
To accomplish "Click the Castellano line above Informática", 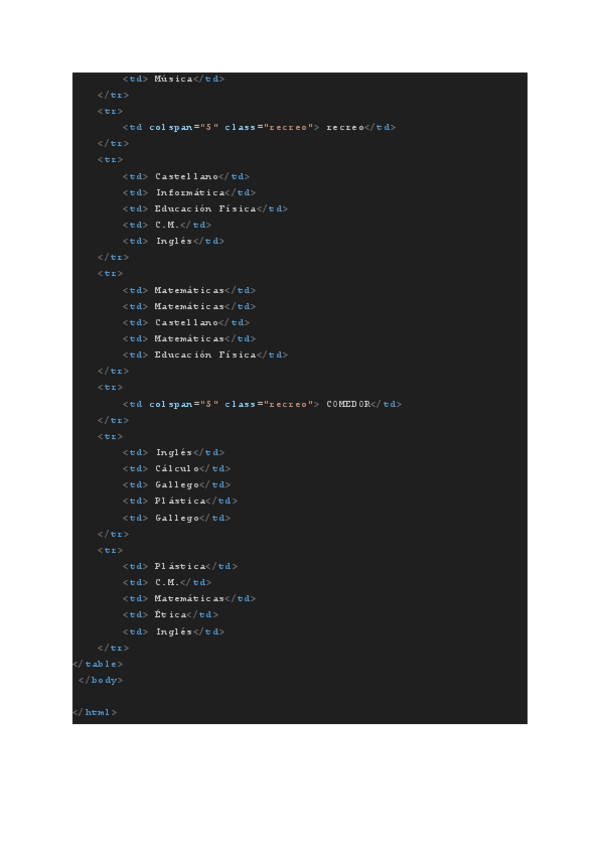I will coord(186,176).
